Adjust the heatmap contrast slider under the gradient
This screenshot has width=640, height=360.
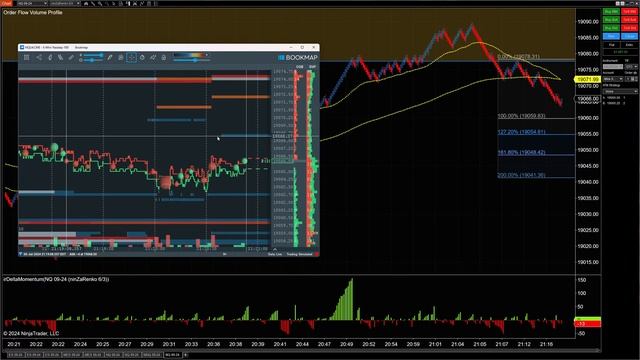point(192,60)
